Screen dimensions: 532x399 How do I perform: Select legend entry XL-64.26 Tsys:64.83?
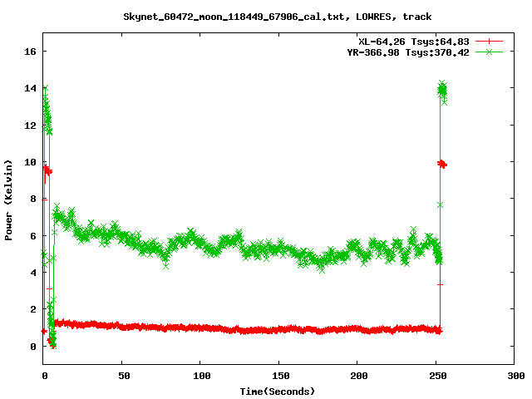click(414, 42)
